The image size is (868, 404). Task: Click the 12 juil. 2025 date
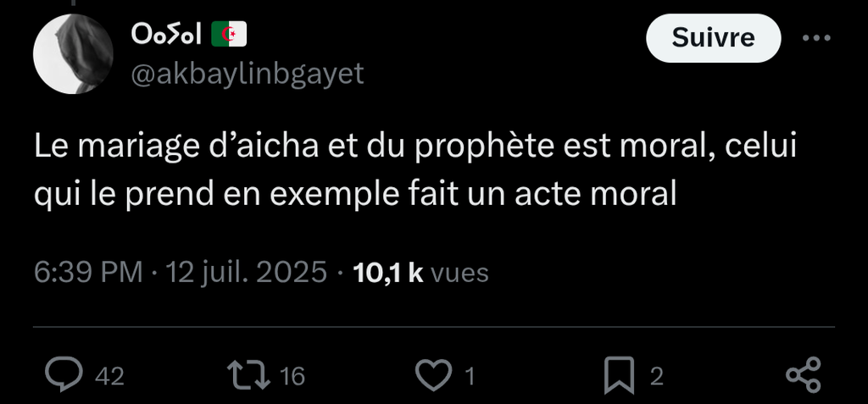247,273
